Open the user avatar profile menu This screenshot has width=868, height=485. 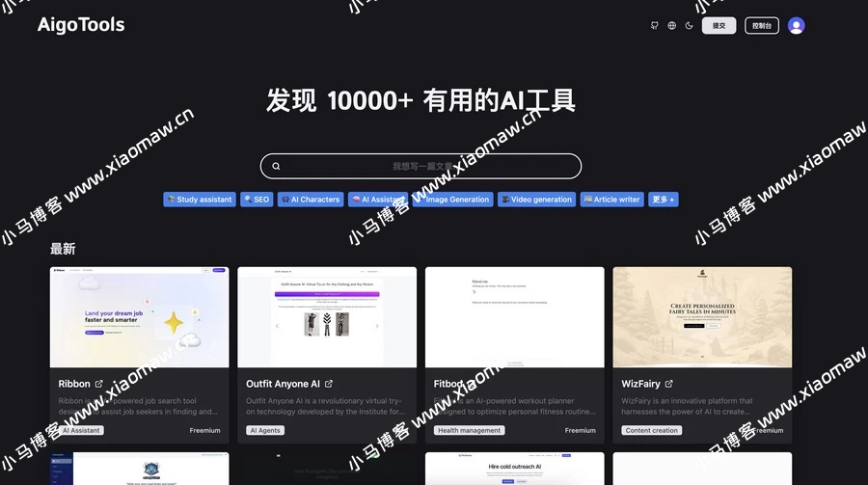796,26
